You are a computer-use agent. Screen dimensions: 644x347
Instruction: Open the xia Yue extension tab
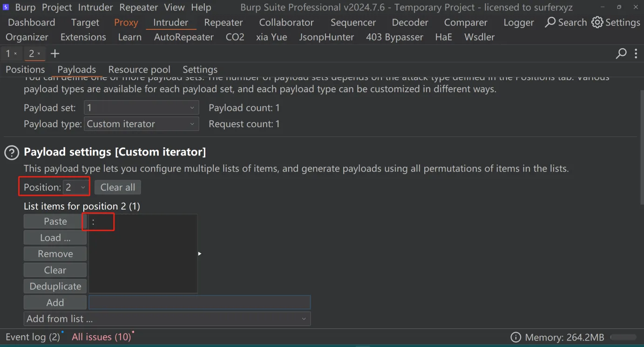(271, 37)
